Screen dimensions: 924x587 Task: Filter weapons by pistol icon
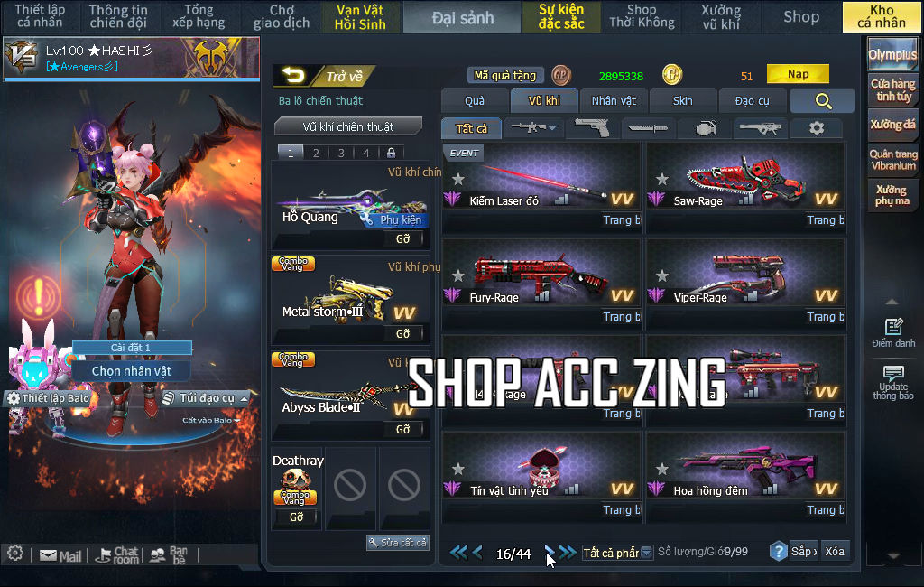(x=592, y=127)
